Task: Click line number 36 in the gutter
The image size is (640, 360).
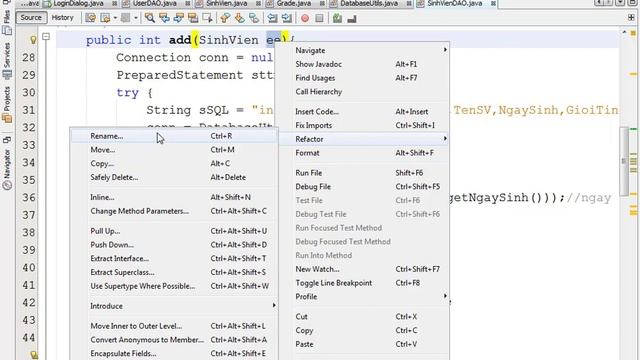Action: (x=29, y=198)
